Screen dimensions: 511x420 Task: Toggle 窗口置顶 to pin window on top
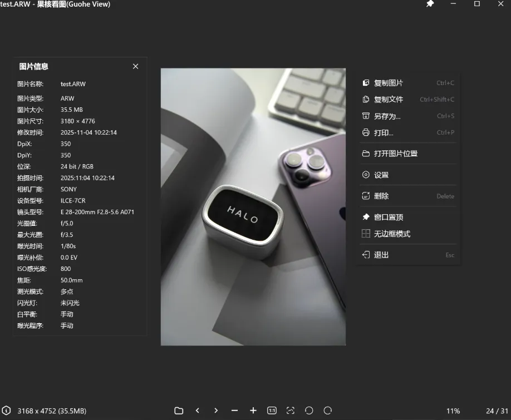[x=388, y=217]
